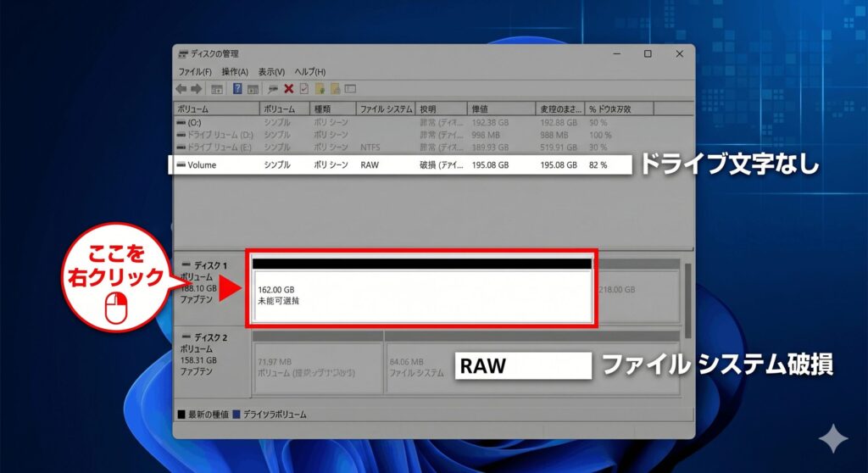Click the 破損 status cell of Volume
The height and width of the screenshot is (473, 868).
tap(441, 165)
